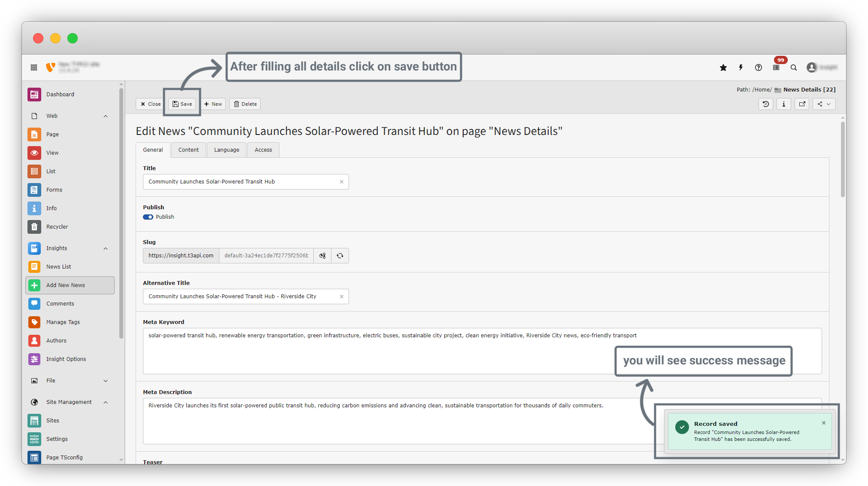
Task: Click the Delete button
Action: [x=245, y=104]
